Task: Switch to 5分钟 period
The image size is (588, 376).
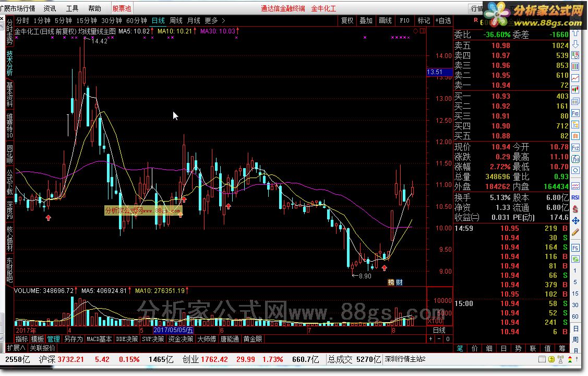Action: click(63, 21)
